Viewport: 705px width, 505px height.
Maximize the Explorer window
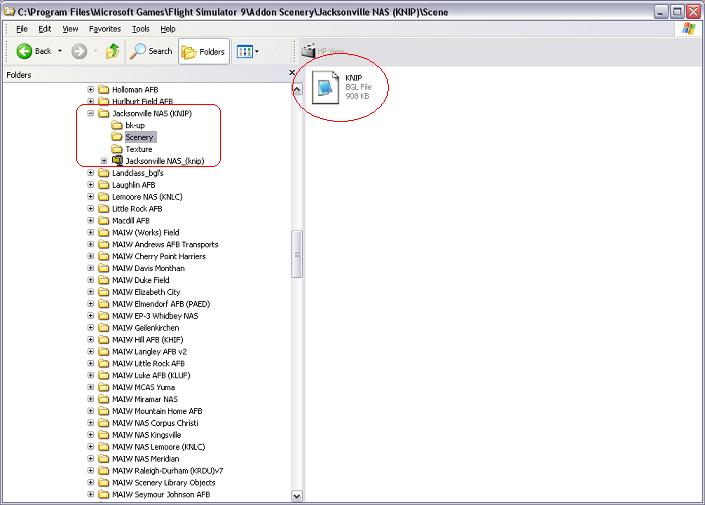(677, 12)
